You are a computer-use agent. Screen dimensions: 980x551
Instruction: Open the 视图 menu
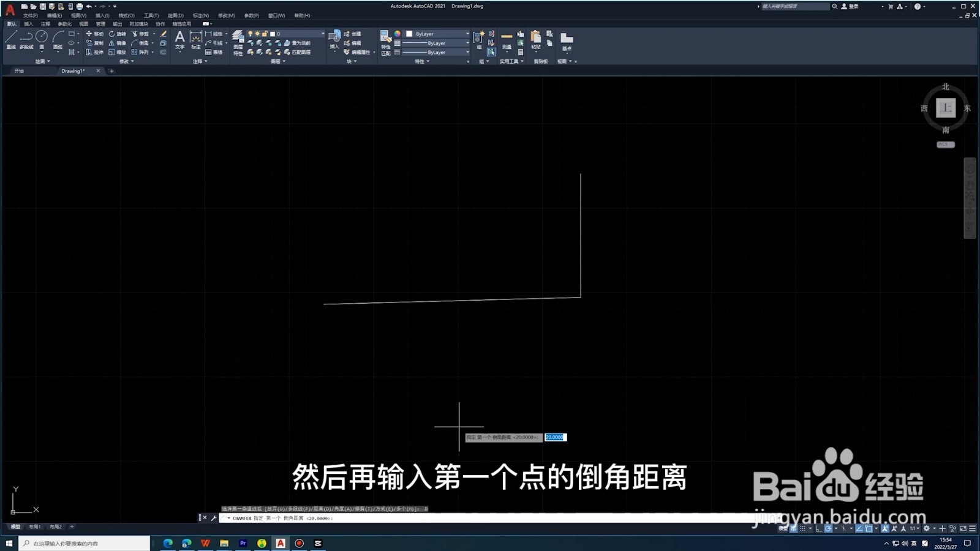coord(79,15)
